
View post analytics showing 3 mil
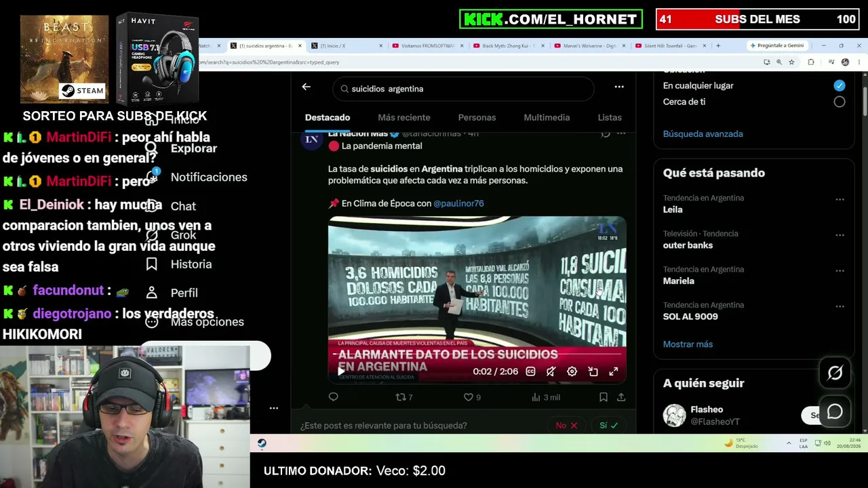click(546, 397)
